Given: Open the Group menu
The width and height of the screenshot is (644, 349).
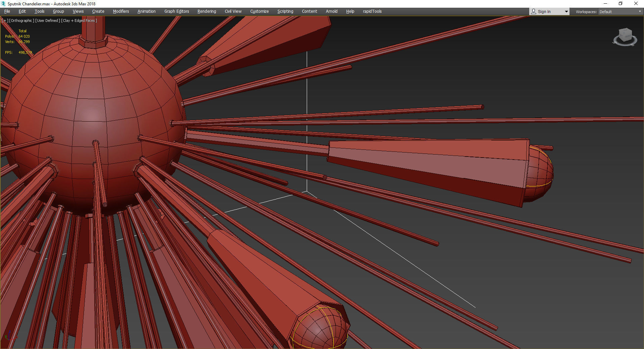Looking at the screenshot, I should (58, 11).
